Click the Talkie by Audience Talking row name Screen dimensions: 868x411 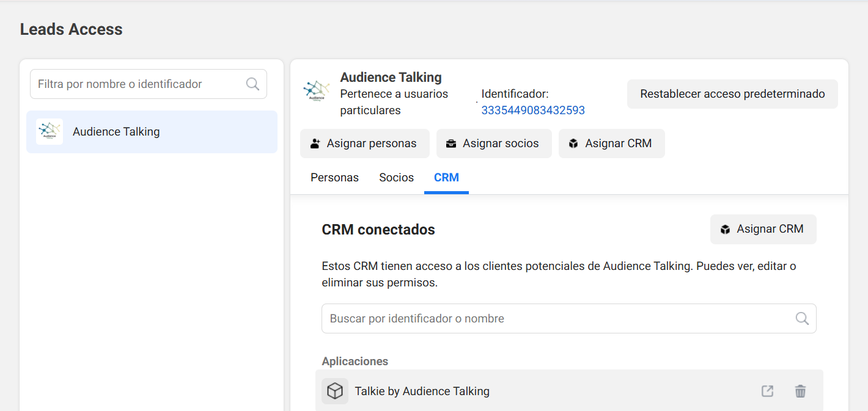(x=422, y=391)
